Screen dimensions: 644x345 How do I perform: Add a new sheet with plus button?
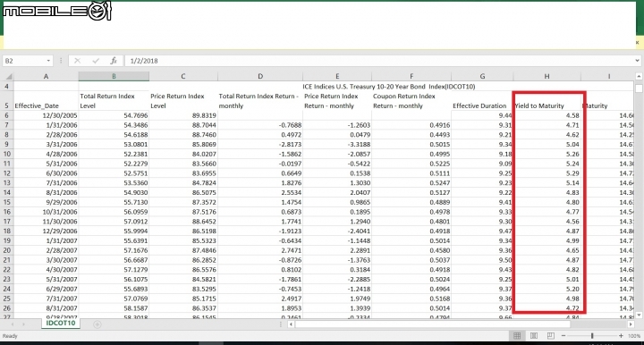(97, 324)
